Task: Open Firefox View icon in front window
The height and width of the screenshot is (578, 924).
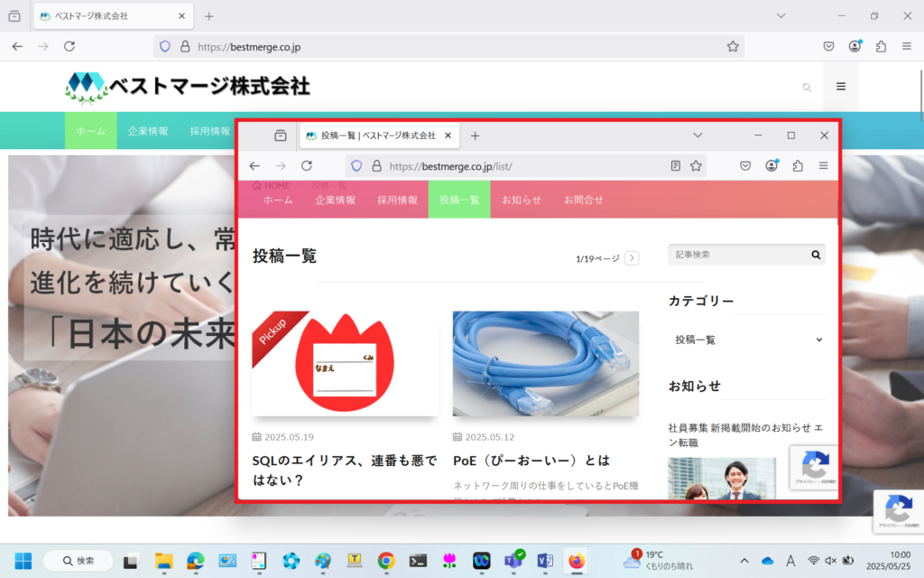Action: (x=281, y=135)
